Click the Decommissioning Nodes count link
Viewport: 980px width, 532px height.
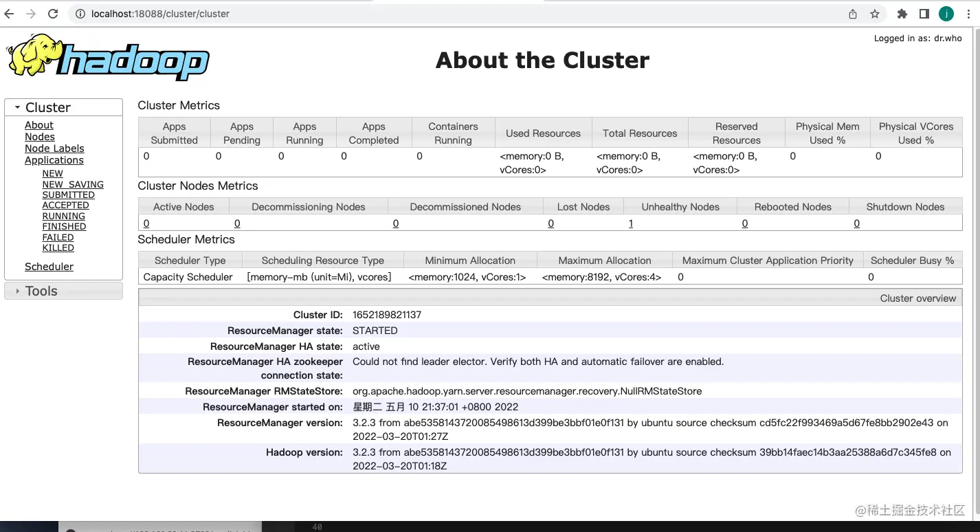(237, 223)
